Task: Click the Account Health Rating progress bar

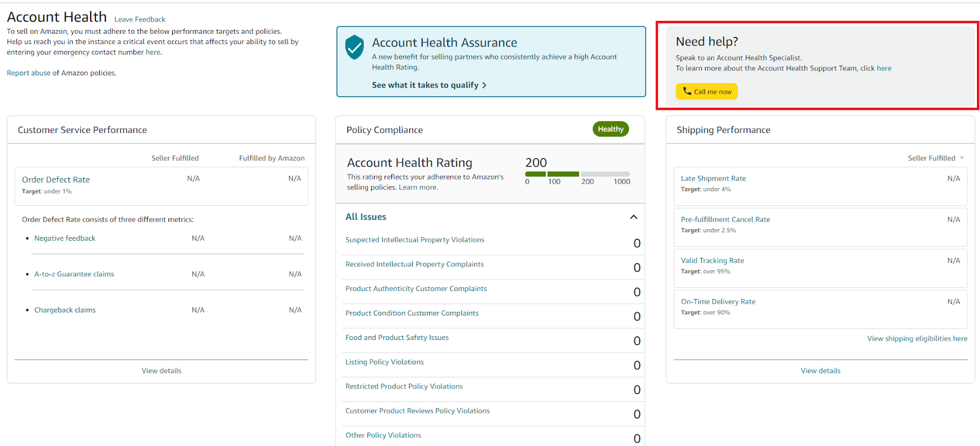Action: click(x=578, y=174)
